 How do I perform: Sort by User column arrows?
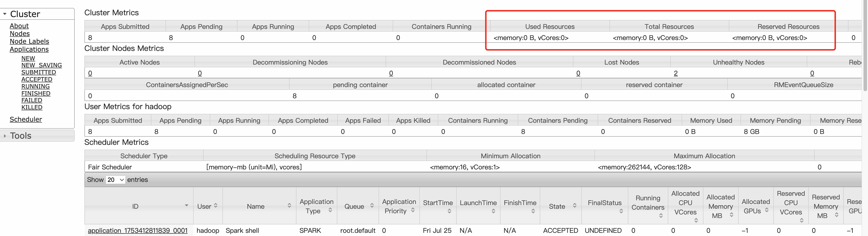216,205
